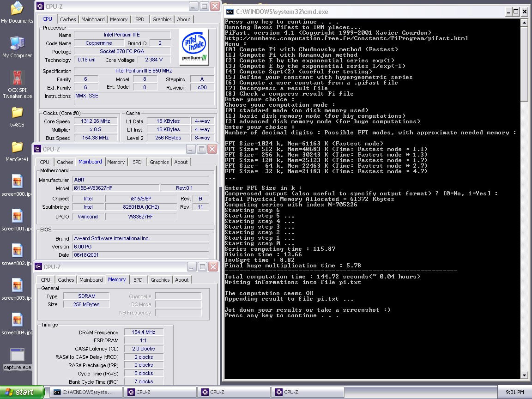Click the CPU-Z title icon of the Memory window
Screen dimensions: 532x399
click(x=39, y=267)
